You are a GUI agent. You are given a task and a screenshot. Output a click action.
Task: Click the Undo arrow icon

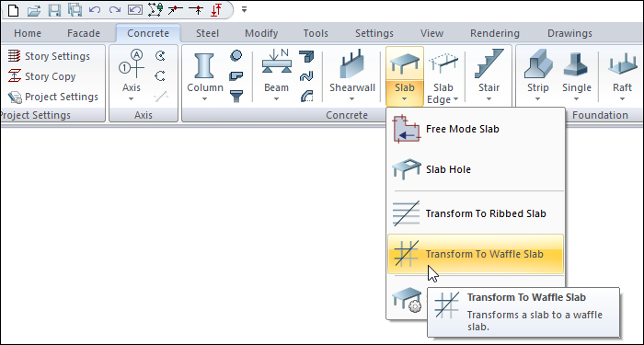tap(95, 9)
